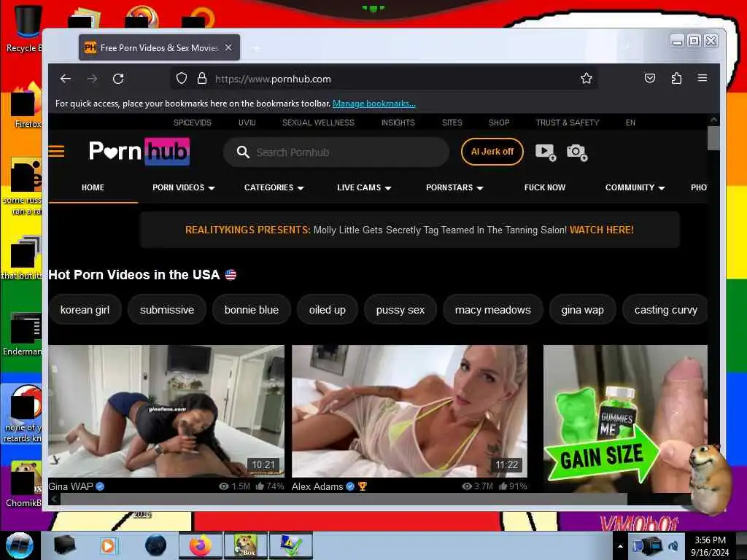Focus the site search input field

[x=336, y=152]
